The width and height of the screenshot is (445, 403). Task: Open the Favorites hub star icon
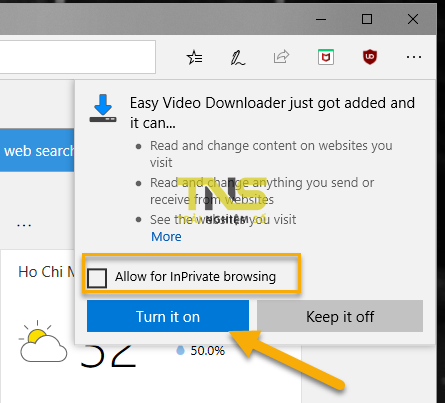pyautogui.click(x=195, y=57)
